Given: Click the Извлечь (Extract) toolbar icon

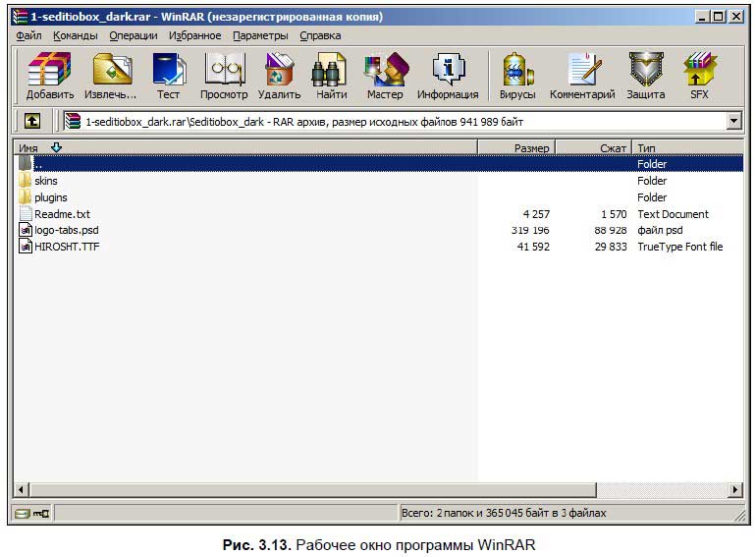Looking at the screenshot, I should tap(112, 77).
